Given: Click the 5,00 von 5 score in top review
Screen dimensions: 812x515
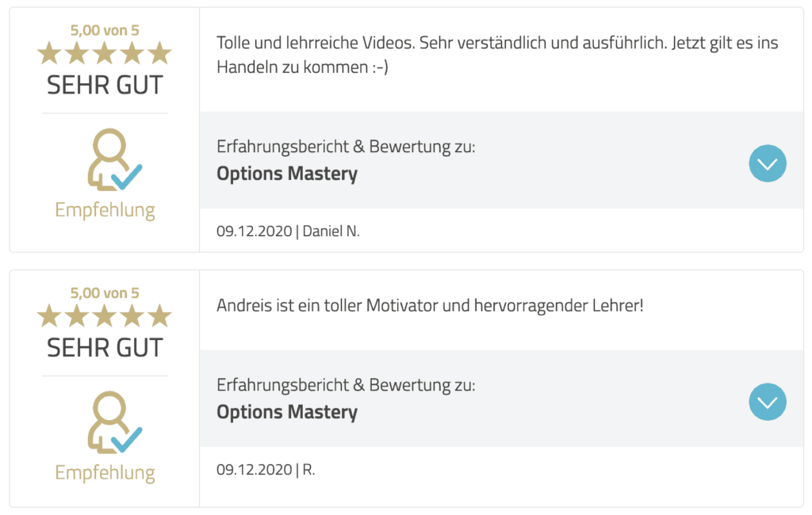Looking at the screenshot, I should [105, 31].
